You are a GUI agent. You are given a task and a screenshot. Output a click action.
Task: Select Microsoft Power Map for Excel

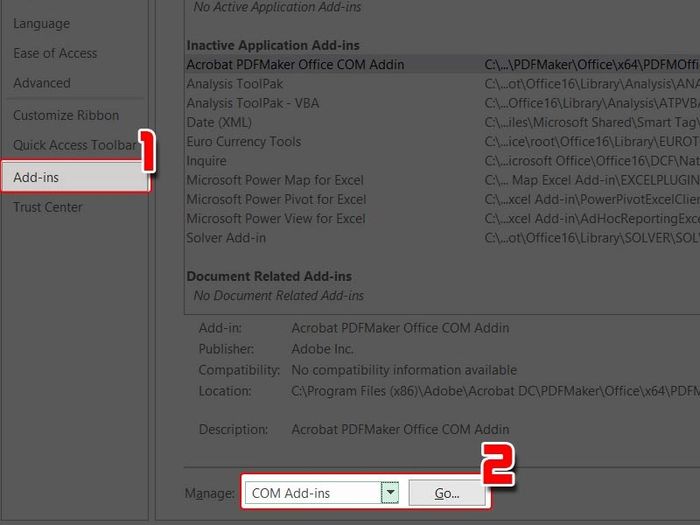pos(275,180)
